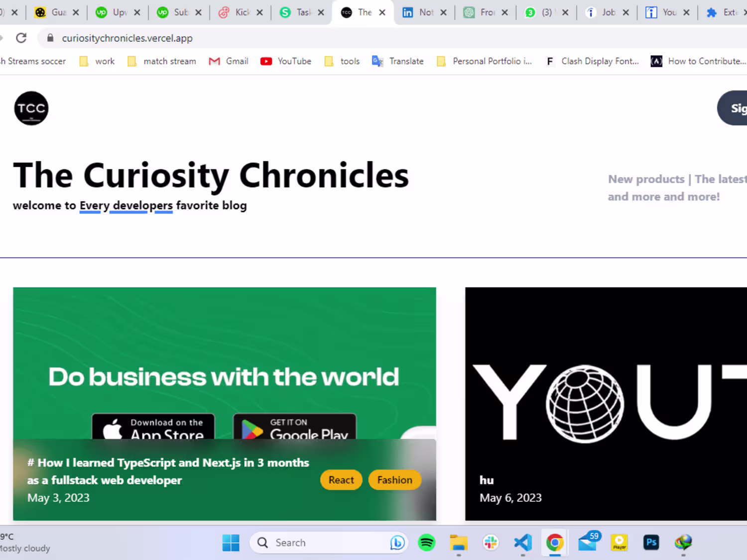Click The Curiosity Chronicles heading
The width and height of the screenshot is (747, 560).
click(x=211, y=175)
